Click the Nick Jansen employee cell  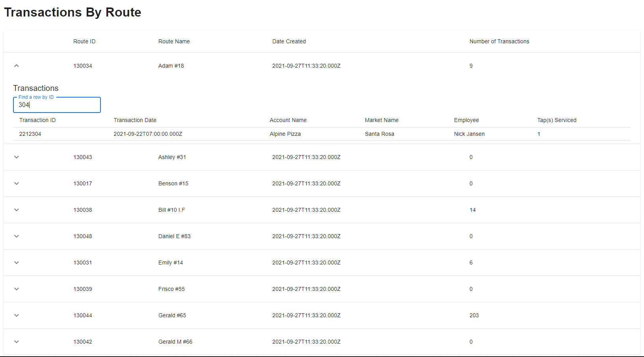pyautogui.click(x=469, y=134)
